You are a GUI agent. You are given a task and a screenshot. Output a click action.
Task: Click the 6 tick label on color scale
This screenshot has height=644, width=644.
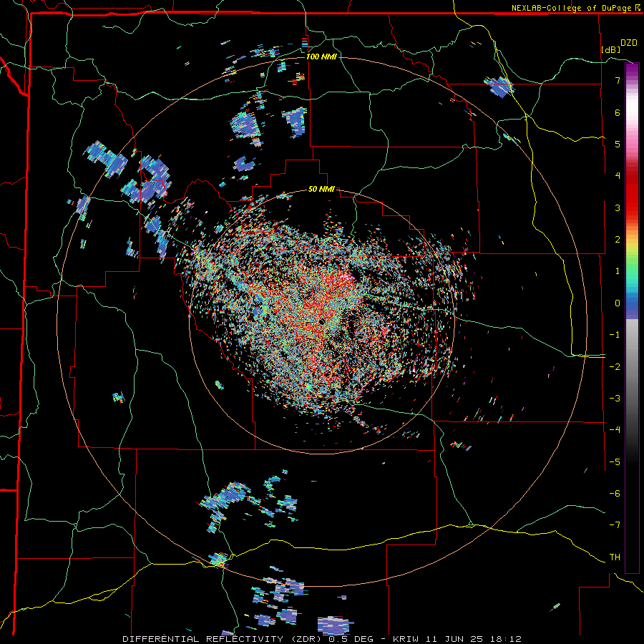tap(618, 112)
